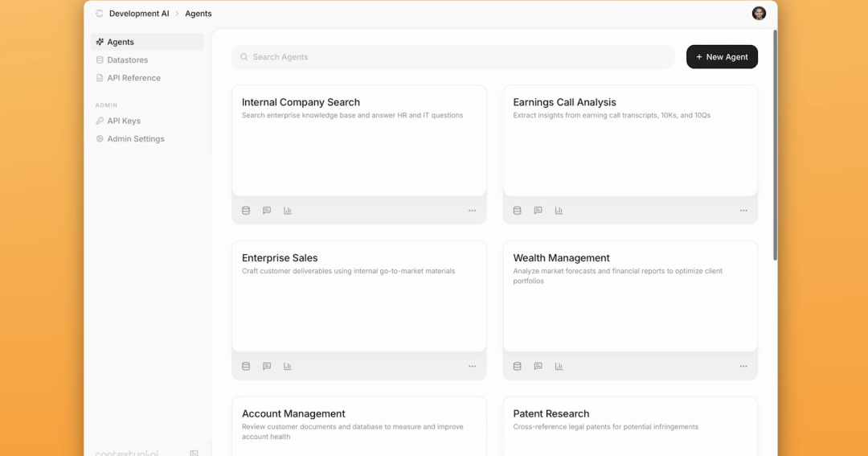This screenshot has height=456, width=868.
Task: Open more options on Internal Company Search card
Action: [x=473, y=211]
